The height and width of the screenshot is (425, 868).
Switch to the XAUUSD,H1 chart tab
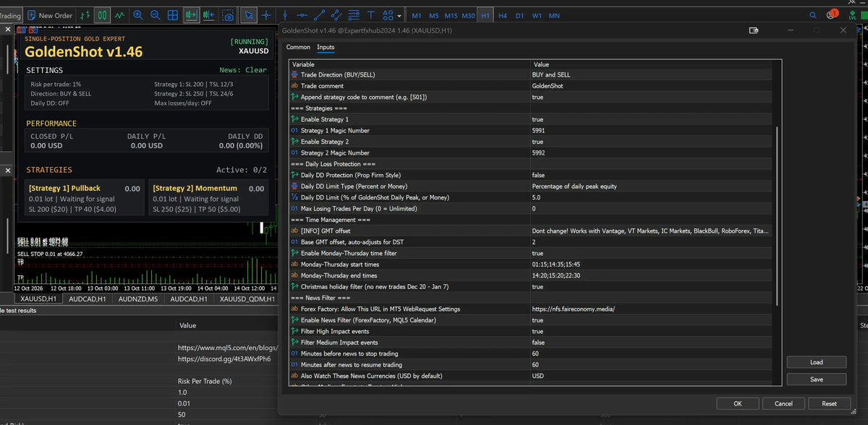tap(38, 299)
